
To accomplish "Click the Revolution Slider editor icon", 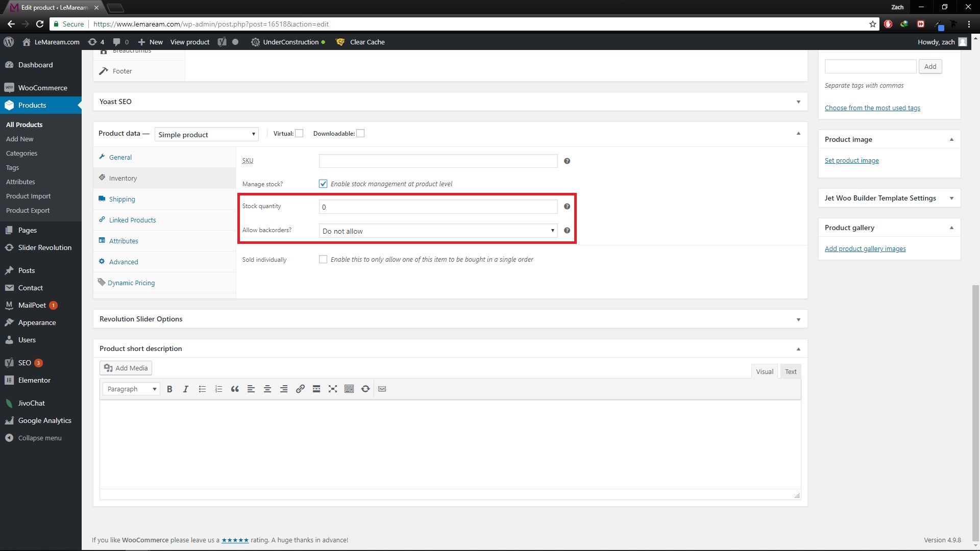I will (365, 389).
